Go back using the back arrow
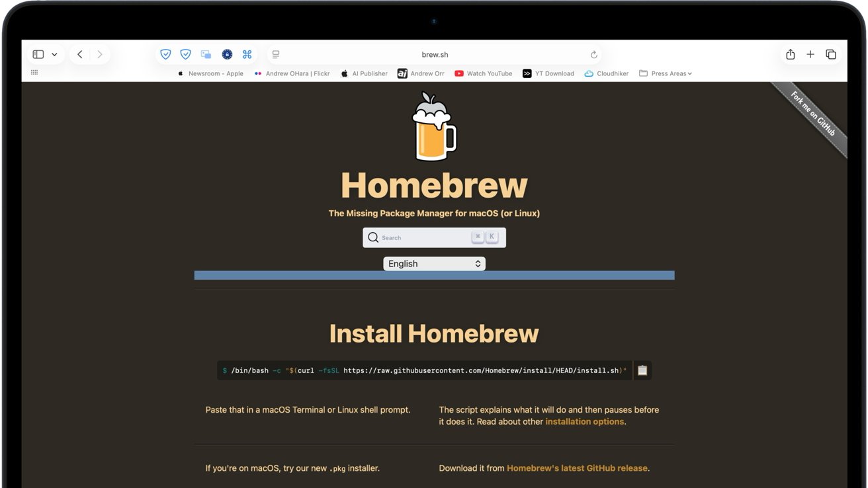 [79, 54]
